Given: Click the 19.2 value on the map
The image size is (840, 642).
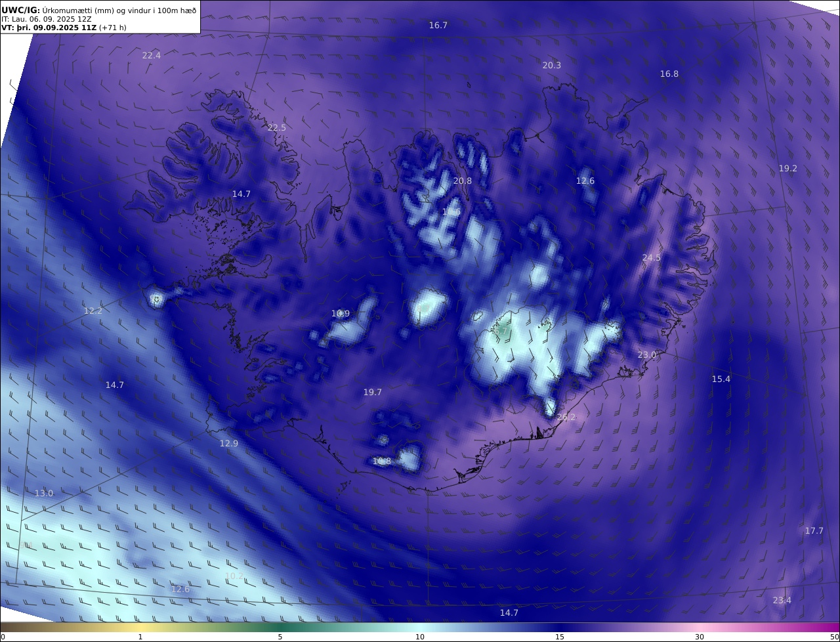Looking at the screenshot, I should (x=788, y=168).
